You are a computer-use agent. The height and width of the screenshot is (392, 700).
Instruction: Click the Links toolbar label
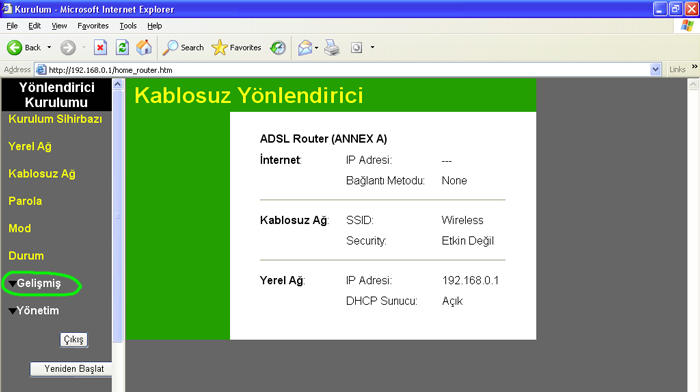677,70
